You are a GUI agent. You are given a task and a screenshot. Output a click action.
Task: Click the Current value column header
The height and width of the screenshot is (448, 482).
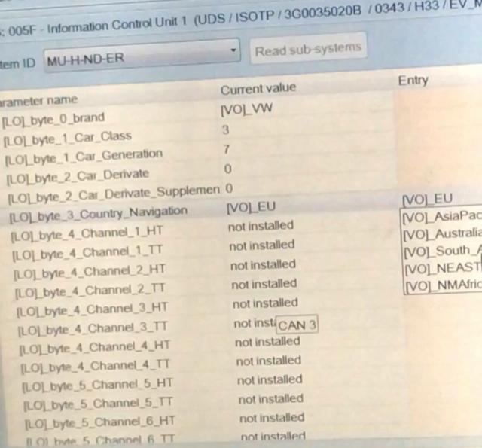click(258, 89)
